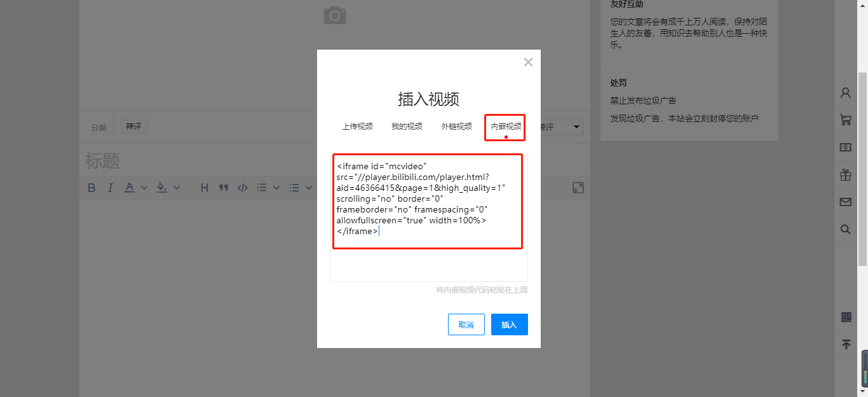Expand the background fill color dropdown arrow
Viewport: 868px width, 397px height.
[177, 188]
